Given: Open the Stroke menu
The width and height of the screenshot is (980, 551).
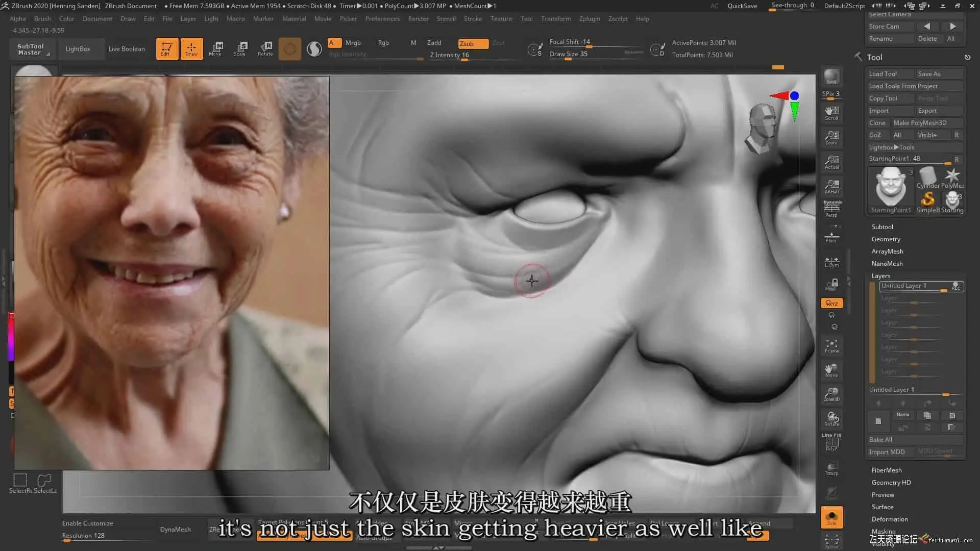Looking at the screenshot, I should pos(473,19).
